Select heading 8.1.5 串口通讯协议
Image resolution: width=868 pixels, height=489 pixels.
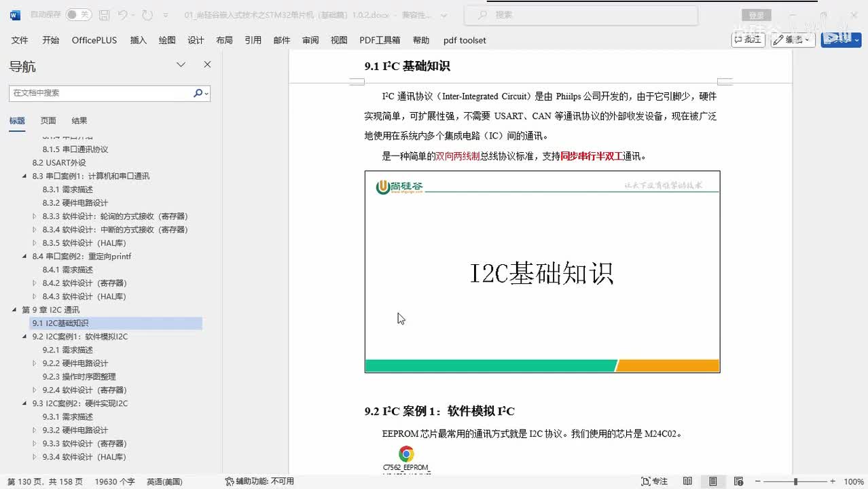click(x=75, y=149)
